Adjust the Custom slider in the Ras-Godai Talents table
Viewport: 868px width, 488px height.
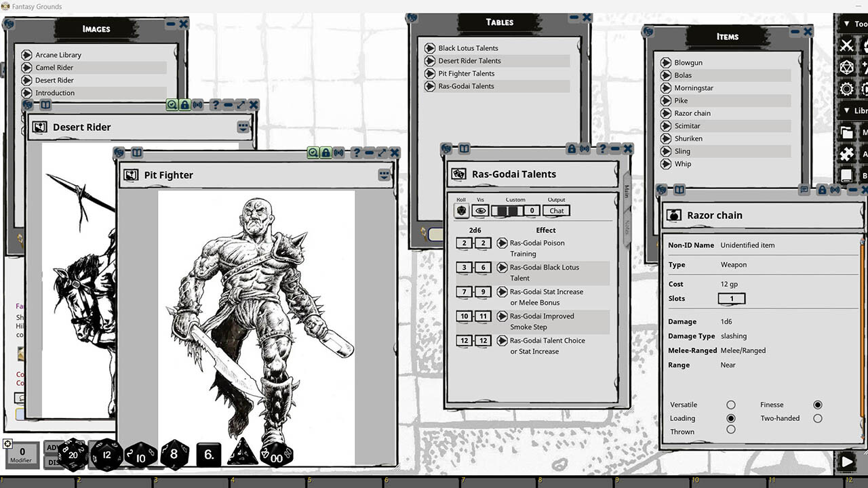(507, 211)
